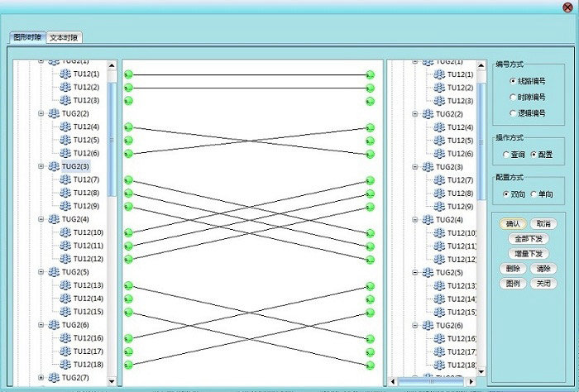The image size is (579, 392).
Task: Select the 时隙编号 numbering option
Action: (x=513, y=97)
